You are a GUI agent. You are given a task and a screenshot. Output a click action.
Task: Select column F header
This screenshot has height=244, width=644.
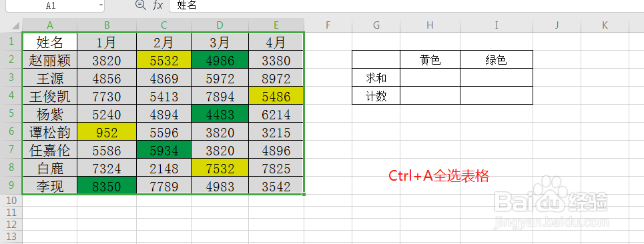click(328, 25)
